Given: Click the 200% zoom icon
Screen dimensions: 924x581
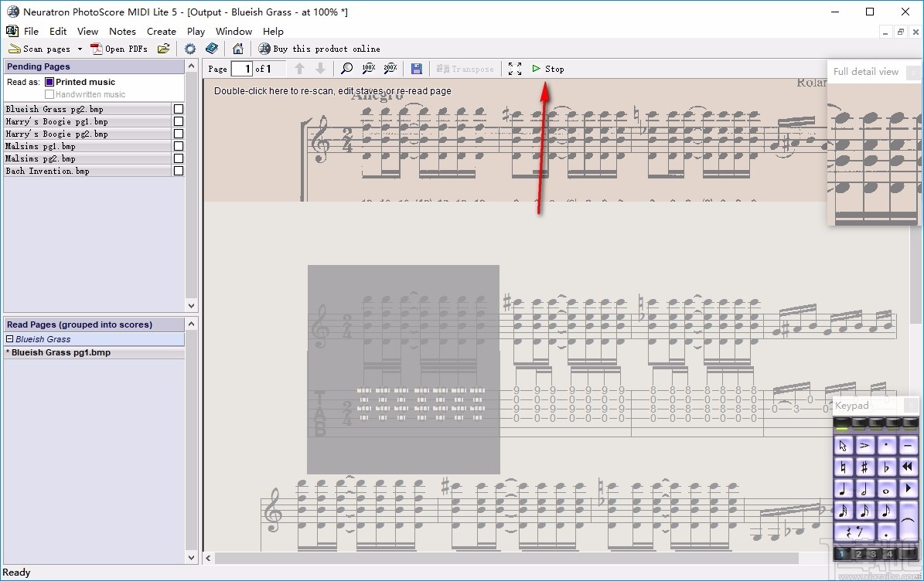Looking at the screenshot, I should [390, 68].
